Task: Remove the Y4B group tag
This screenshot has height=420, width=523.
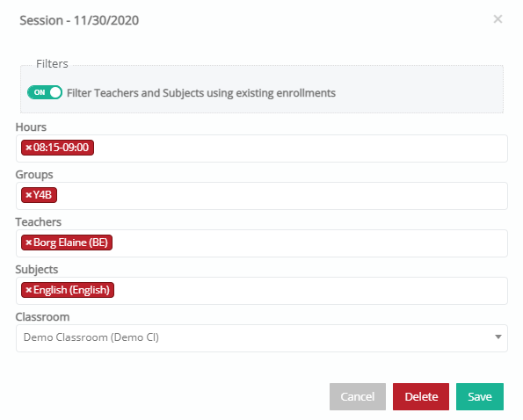Action: (x=29, y=195)
